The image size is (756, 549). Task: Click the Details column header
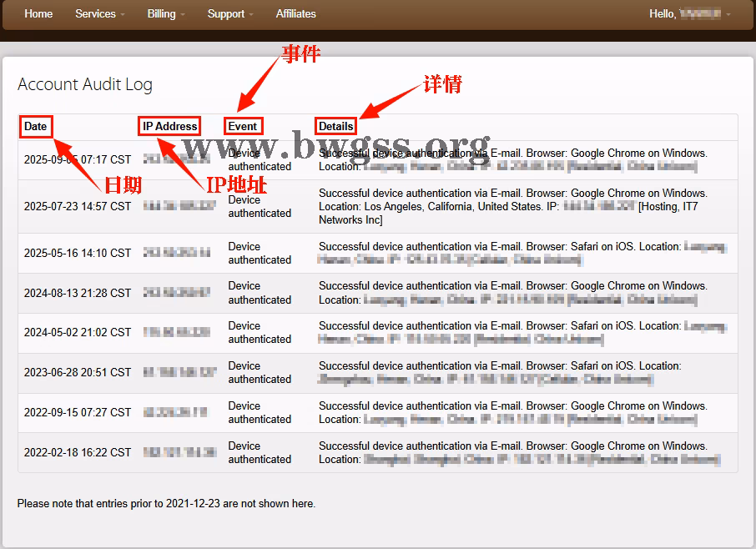pyautogui.click(x=336, y=127)
